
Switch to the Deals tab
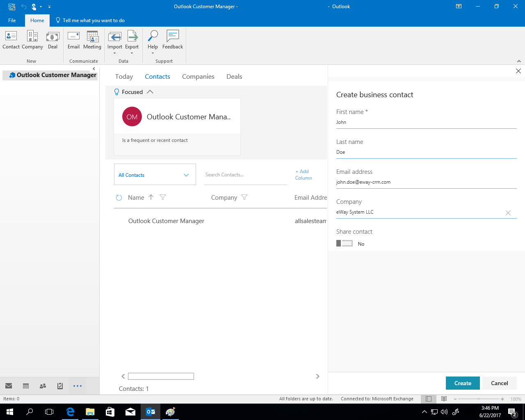click(234, 77)
